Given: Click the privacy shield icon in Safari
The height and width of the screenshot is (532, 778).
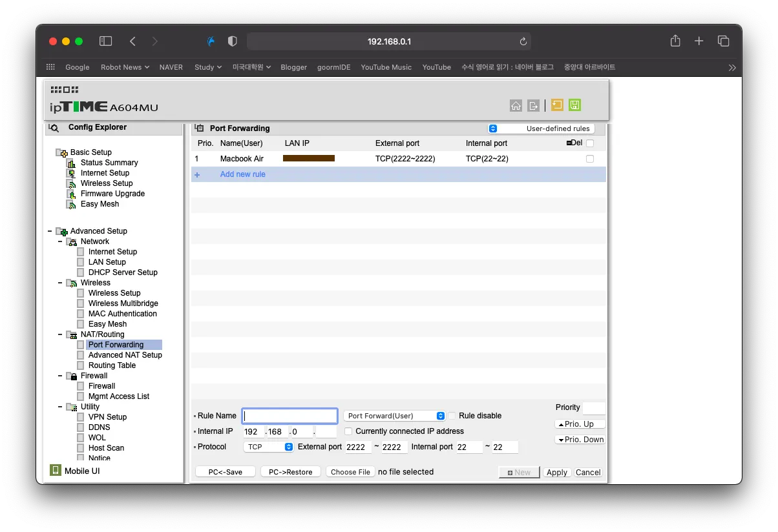Looking at the screenshot, I should pos(233,41).
